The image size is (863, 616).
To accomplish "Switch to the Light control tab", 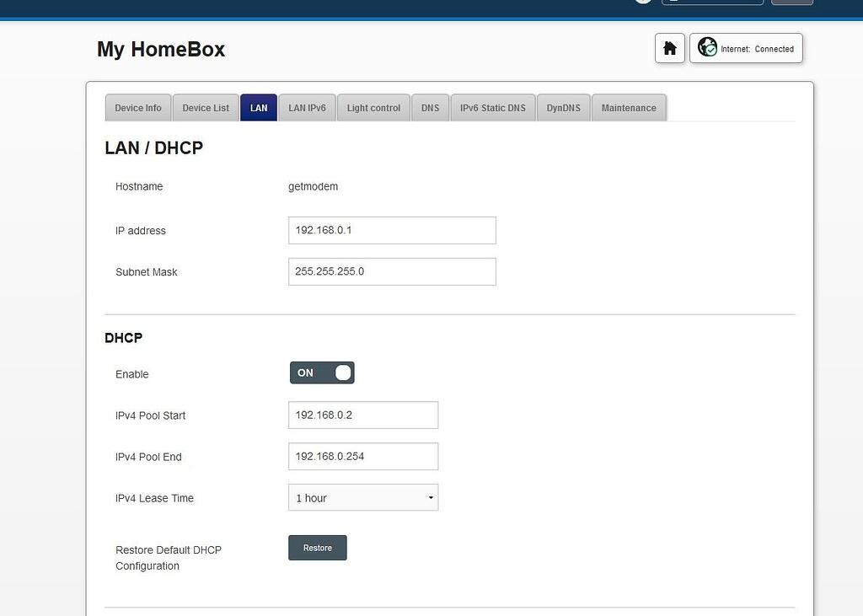I will pos(373,107).
